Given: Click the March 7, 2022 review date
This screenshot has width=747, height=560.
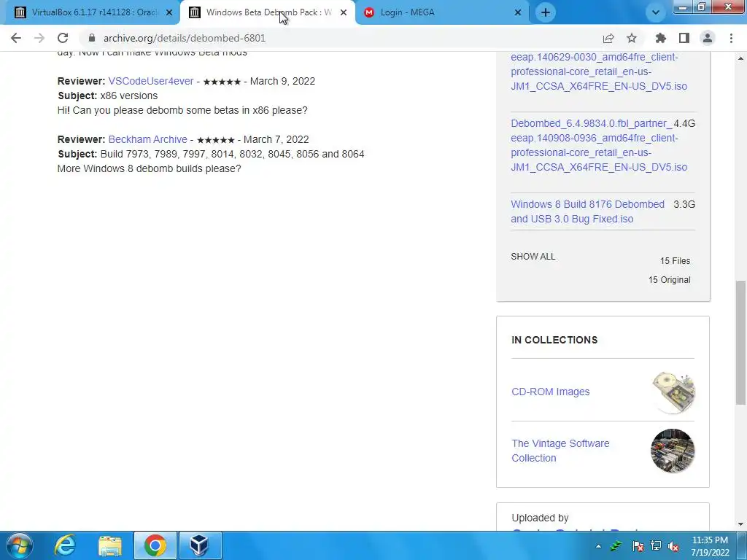Looking at the screenshot, I should (276, 139).
